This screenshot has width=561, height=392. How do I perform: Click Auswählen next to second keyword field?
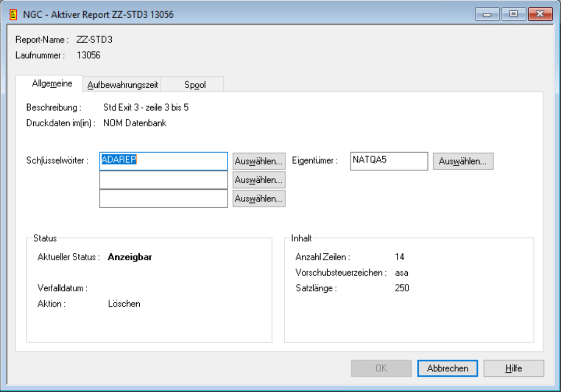pos(259,180)
